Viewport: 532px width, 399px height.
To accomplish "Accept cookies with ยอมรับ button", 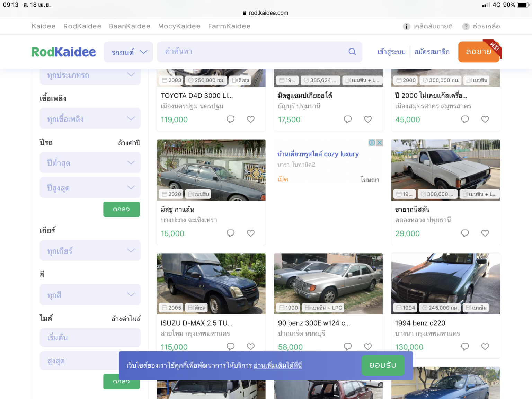I will click(x=383, y=365).
